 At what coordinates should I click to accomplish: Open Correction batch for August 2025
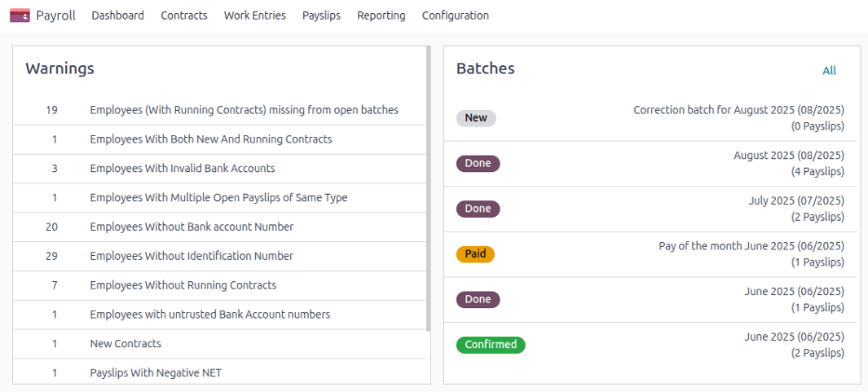click(x=738, y=110)
